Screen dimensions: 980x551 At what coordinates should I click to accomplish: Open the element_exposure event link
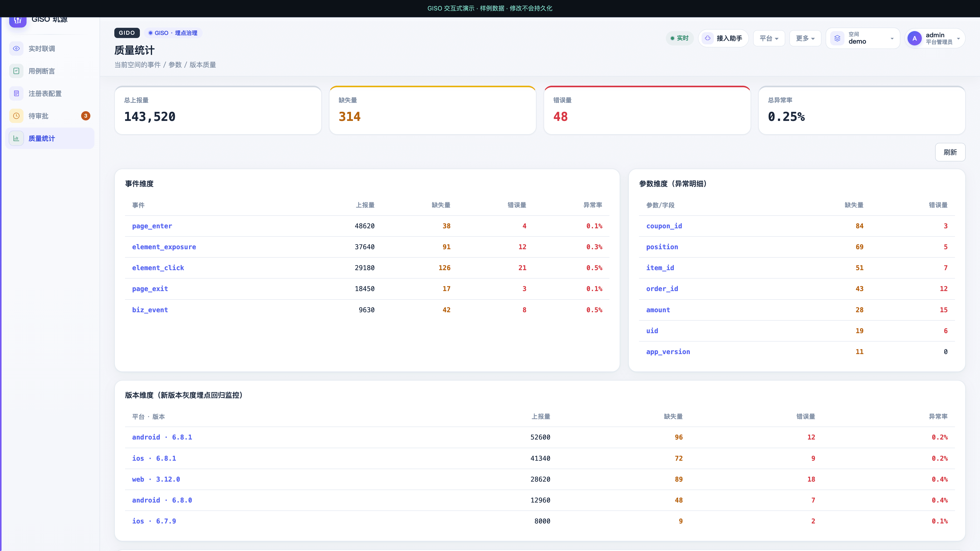164,247
